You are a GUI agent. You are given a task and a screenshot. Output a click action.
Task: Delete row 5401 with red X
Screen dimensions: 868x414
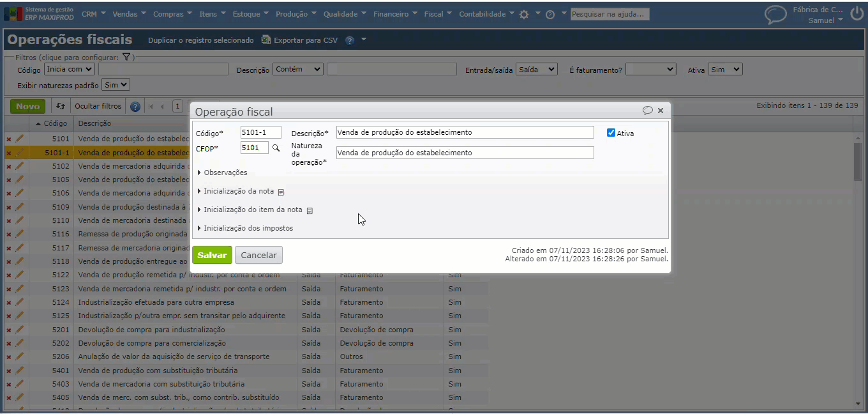pos(9,371)
